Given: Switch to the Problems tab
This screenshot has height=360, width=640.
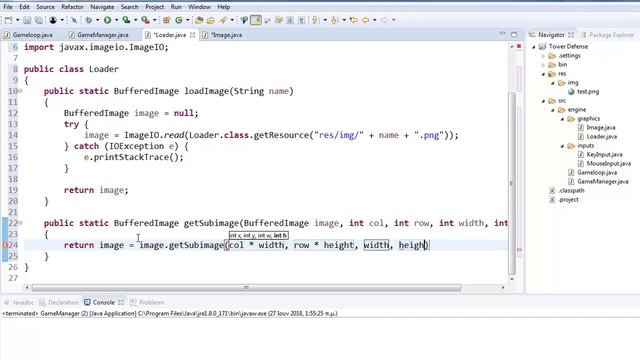Looking at the screenshot, I should pyautogui.click(x=147, y=302).
